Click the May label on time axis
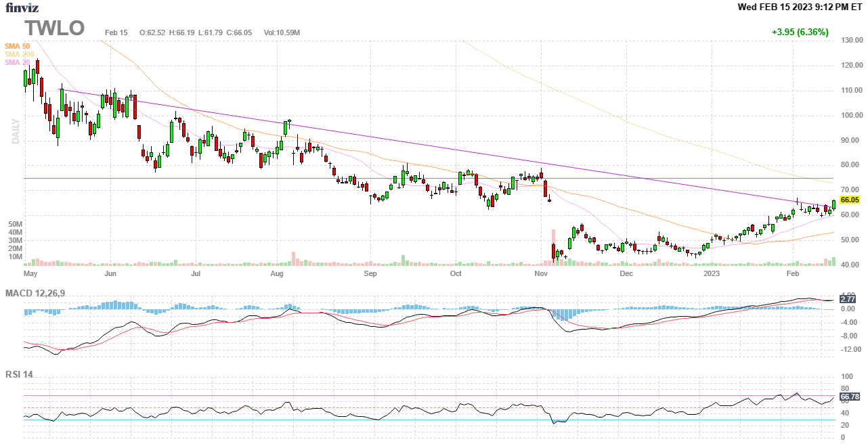 tap(30, 274)
